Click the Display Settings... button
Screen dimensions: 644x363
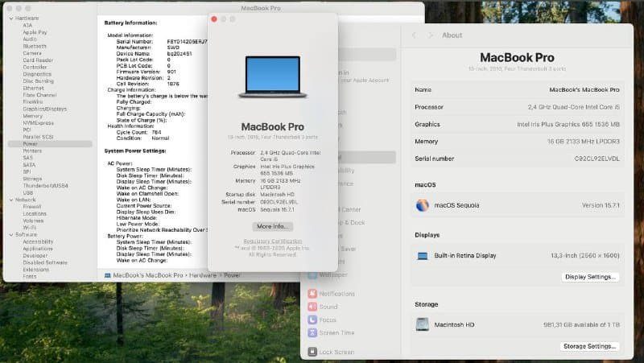[x=590, y=277]
